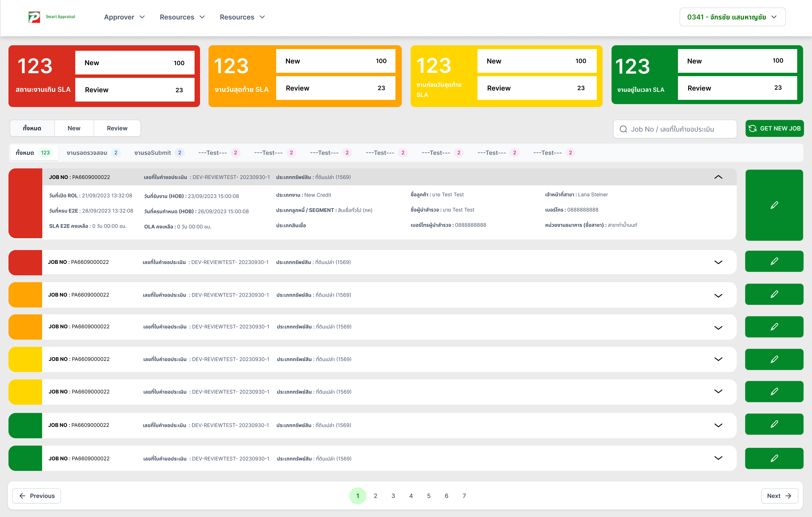Expand the first yellow job row
This screenshot has width=812, height=517.
[x=718, y=359]
